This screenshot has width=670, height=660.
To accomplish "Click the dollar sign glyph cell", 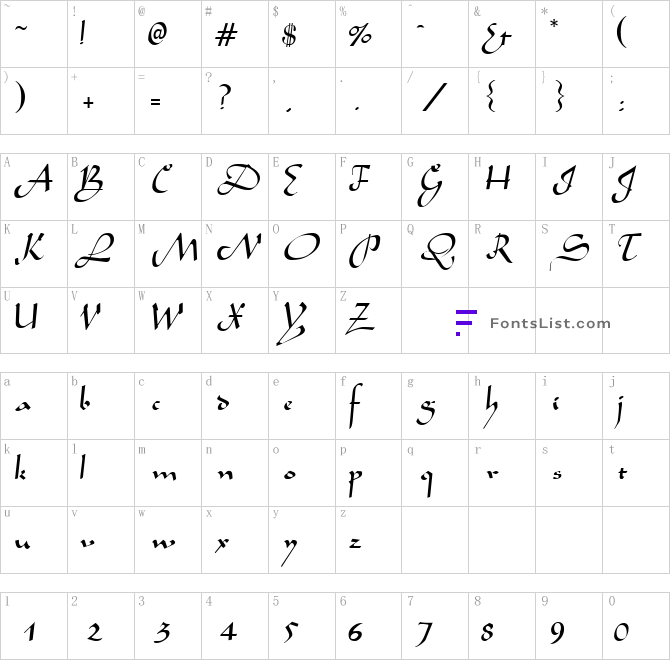I will pos(302,34).
